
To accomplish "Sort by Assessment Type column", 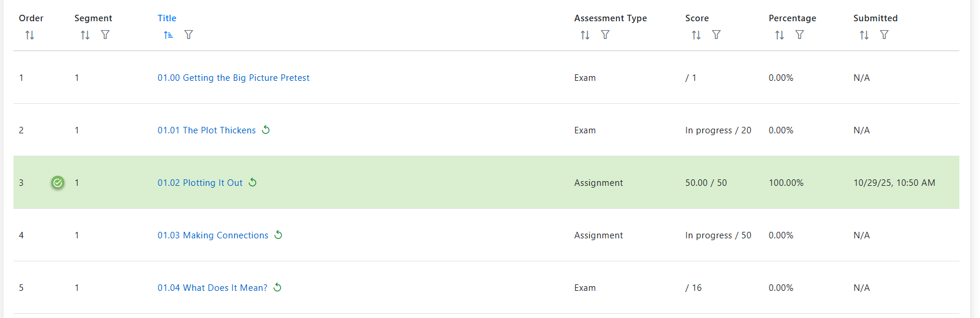I will click(x=585, y=35).
